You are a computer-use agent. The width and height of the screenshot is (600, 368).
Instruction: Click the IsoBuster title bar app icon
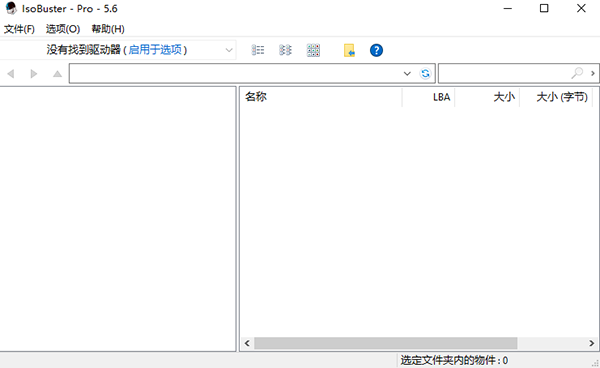(x=11, y=8)
